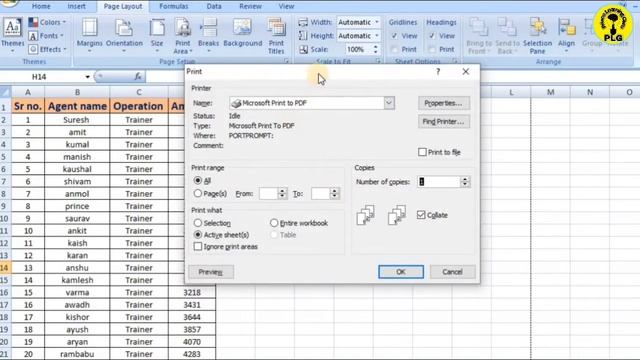Screen dimensions: 640x360
Task: Open the theme Colors menu
Action: coord(47,22)
